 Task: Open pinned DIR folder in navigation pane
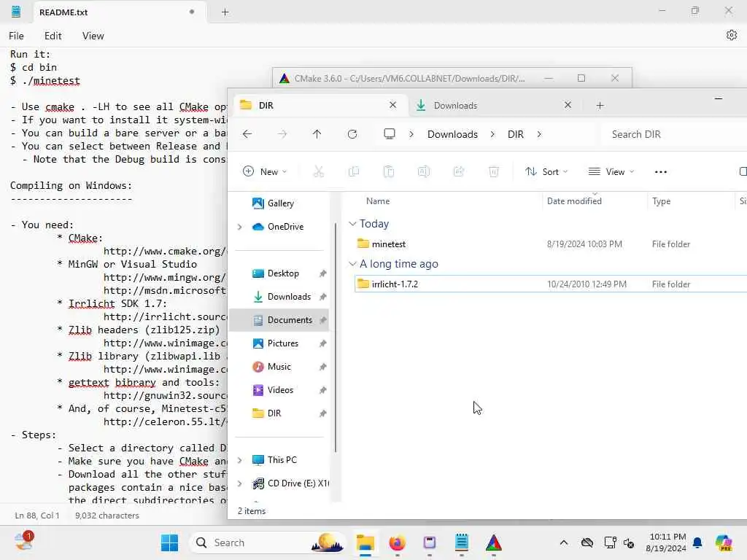274,413
